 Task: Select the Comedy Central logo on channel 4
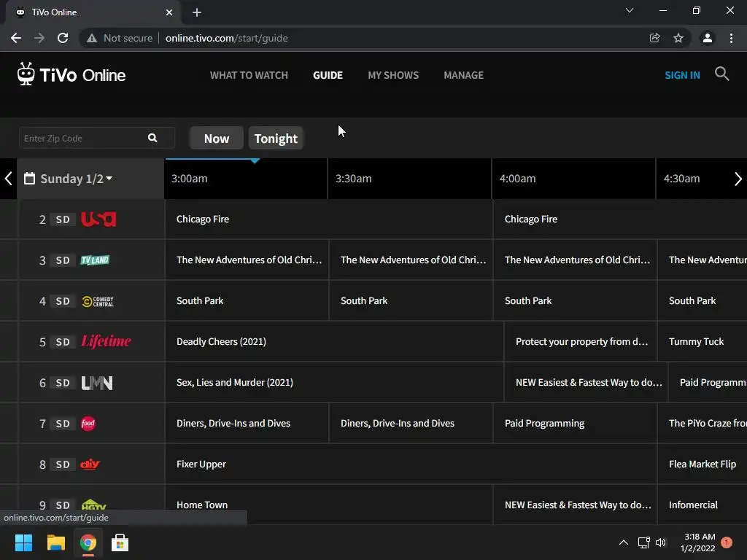click(x=98, y=301)
